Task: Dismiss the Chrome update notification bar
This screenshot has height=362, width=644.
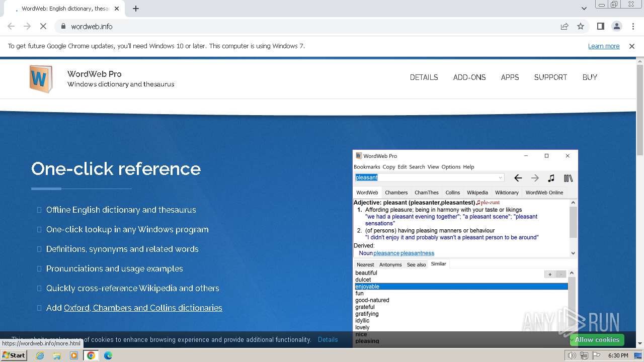Action: (632, 46)
